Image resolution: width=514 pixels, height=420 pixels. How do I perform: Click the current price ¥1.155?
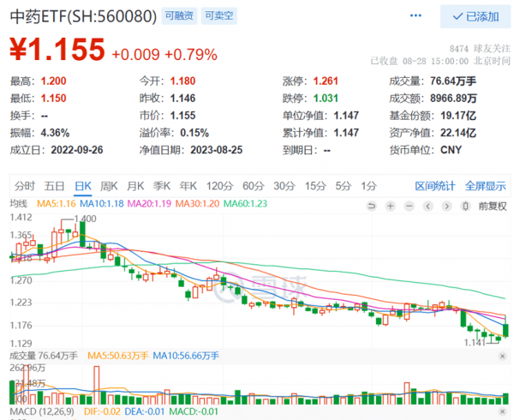pyautogui.click(x=57, y=49)
